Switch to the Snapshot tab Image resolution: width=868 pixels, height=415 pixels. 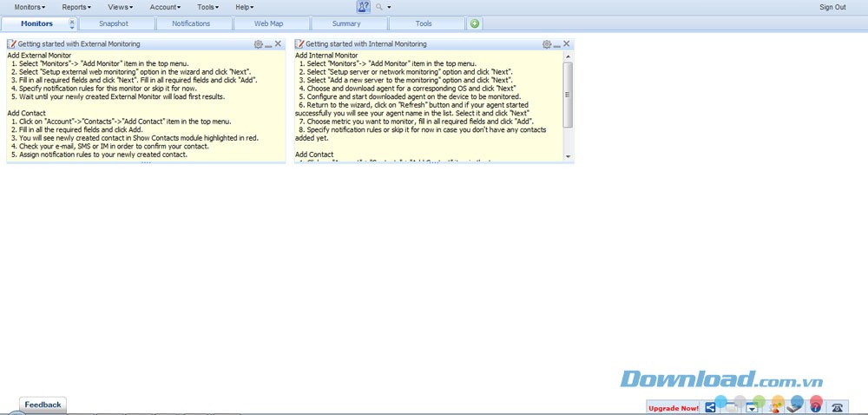click(x=114, y=23)
